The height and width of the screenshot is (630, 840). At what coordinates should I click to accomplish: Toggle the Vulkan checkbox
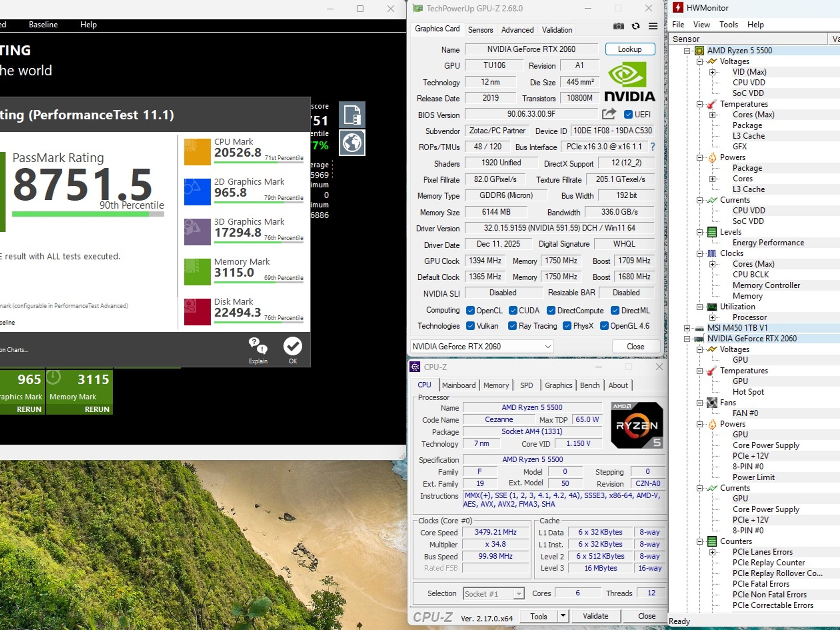click(470, 326)
